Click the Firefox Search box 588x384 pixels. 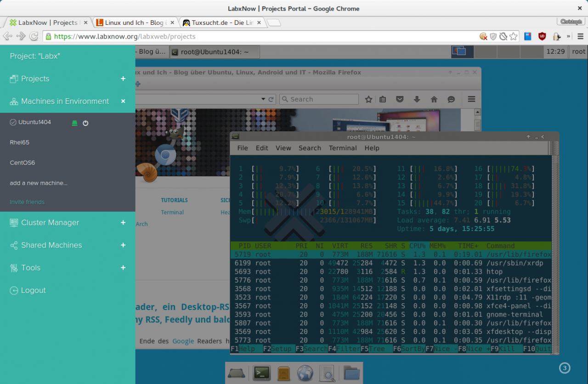click(x=318, y=99)
